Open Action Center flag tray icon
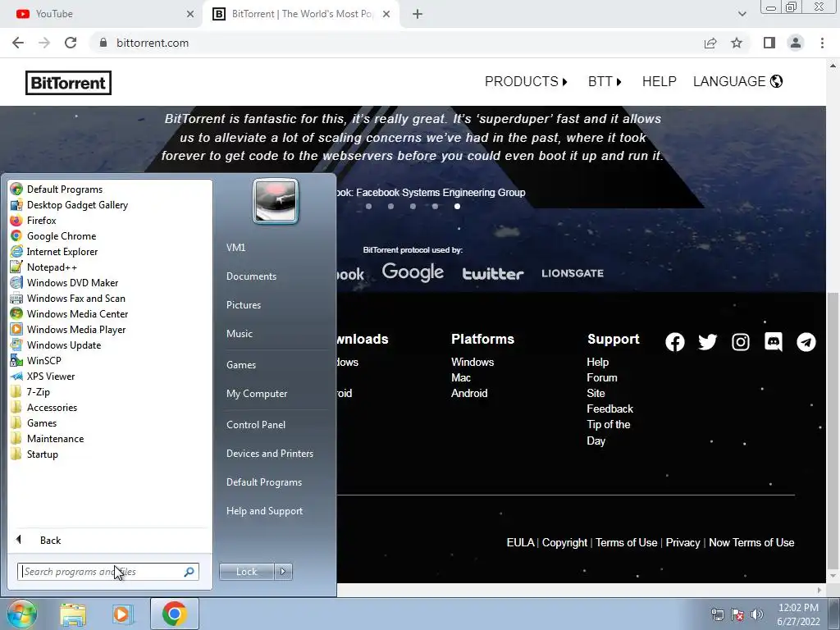 tap(737, 615)
